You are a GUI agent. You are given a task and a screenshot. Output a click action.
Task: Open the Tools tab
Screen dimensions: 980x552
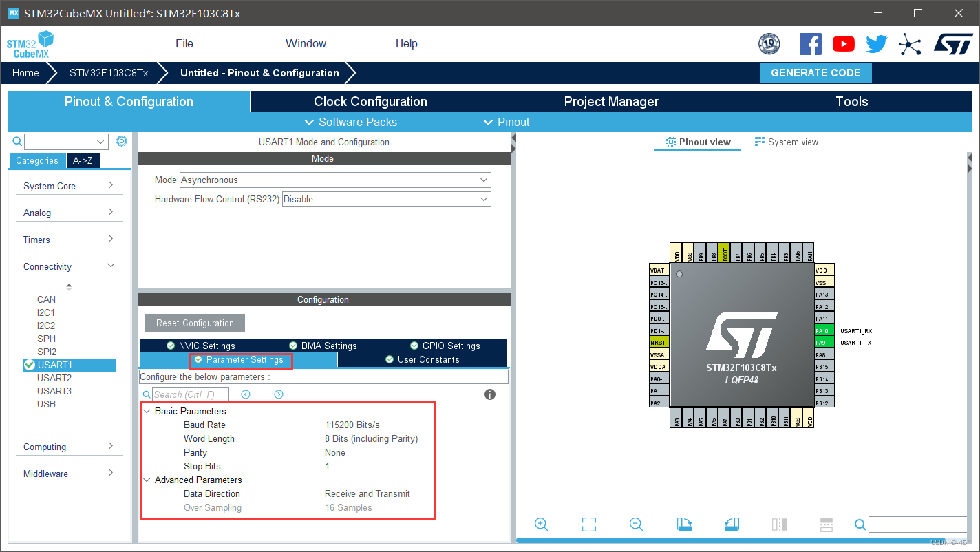(x=852, y=101)
